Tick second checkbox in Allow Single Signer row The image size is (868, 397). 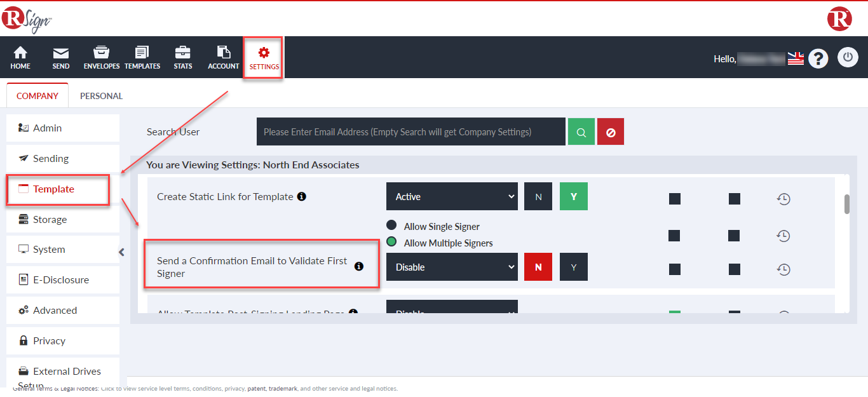(735, 236)
